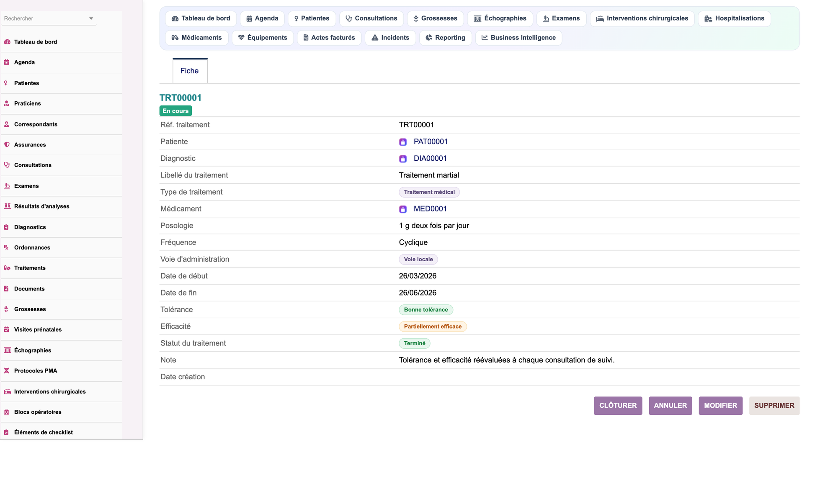Open medication link MED0001
Image resolution: width=815 pixels, height=504 pixels.
click(x=430, y=208)
